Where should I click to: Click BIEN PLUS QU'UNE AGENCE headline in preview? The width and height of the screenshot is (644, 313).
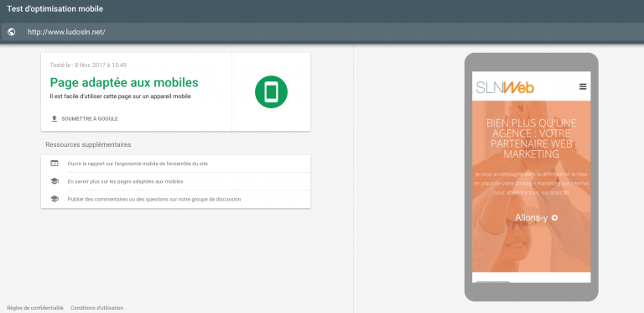[531, 138]
